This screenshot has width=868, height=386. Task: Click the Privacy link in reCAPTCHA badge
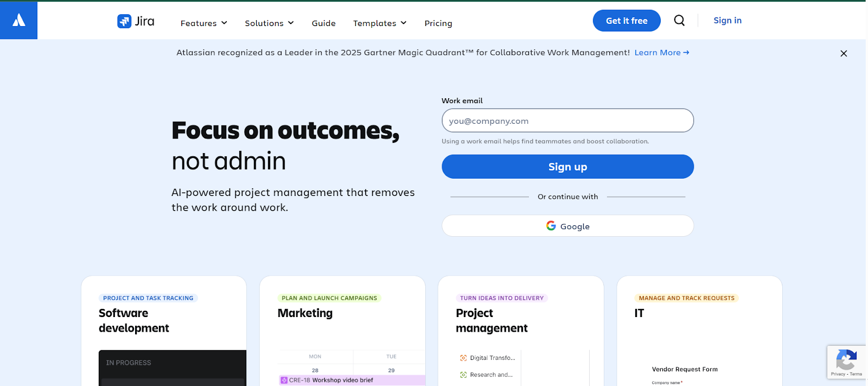click(x=838, y=374)
